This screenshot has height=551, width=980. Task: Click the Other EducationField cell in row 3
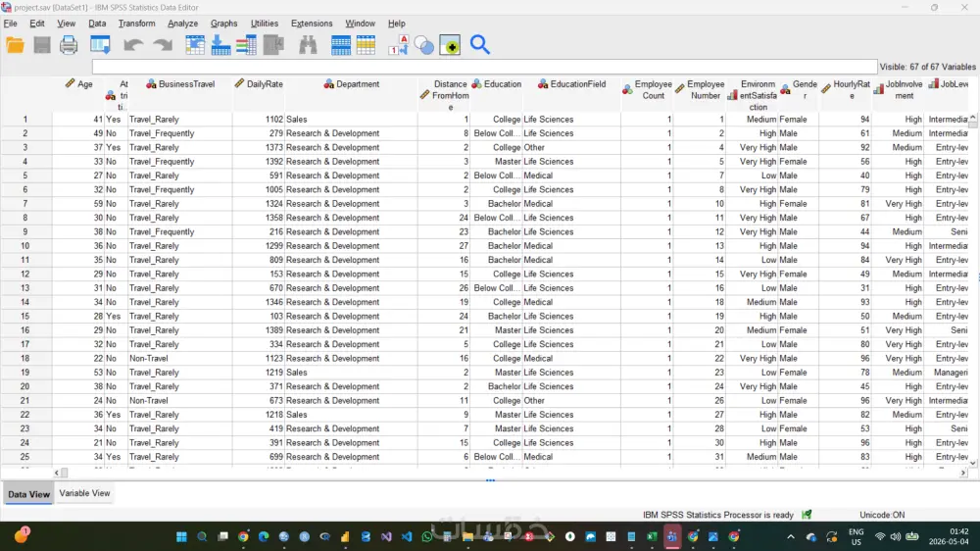coord(571,148)
